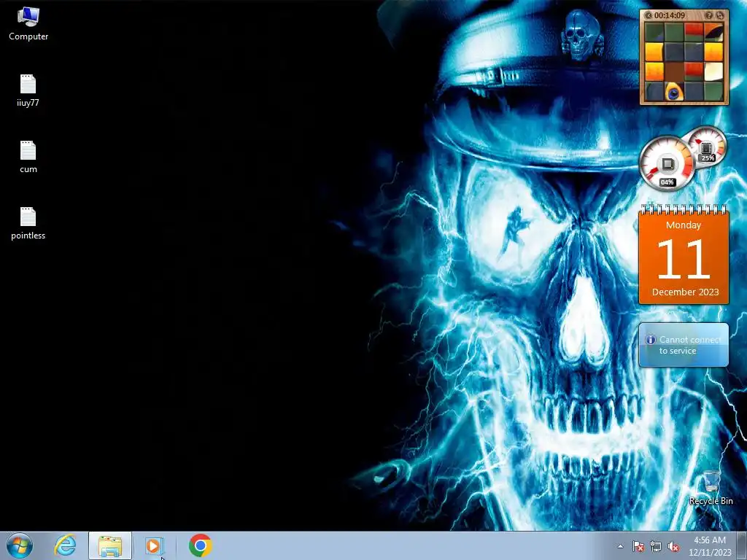Launch Internet Explorer from the taskbar
This screenshot has width=747, height=560.
(x=65, y=545)
